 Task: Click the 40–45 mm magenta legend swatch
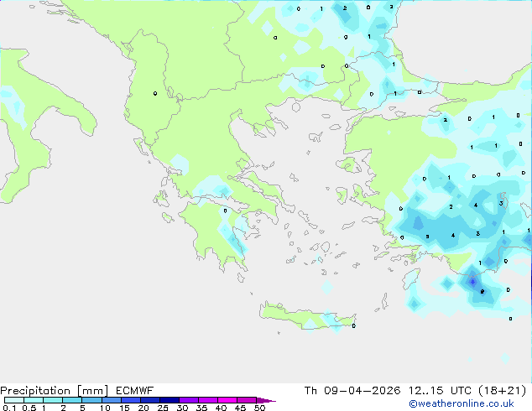coord(227,400)
